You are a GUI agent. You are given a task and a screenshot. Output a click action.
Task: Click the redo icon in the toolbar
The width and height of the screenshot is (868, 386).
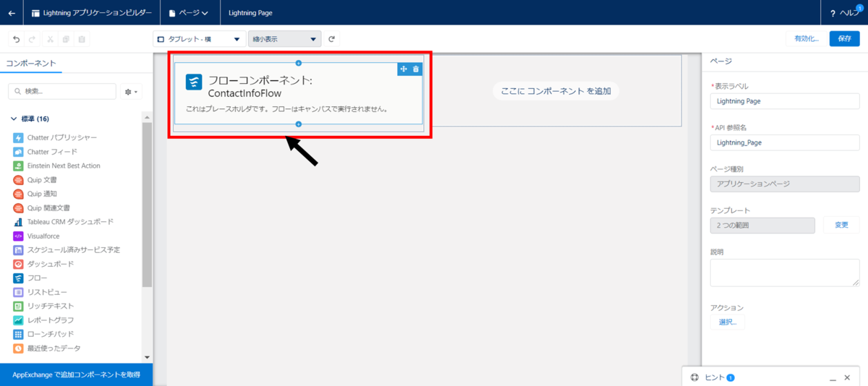pyautogui.click(x=33, y=39)
